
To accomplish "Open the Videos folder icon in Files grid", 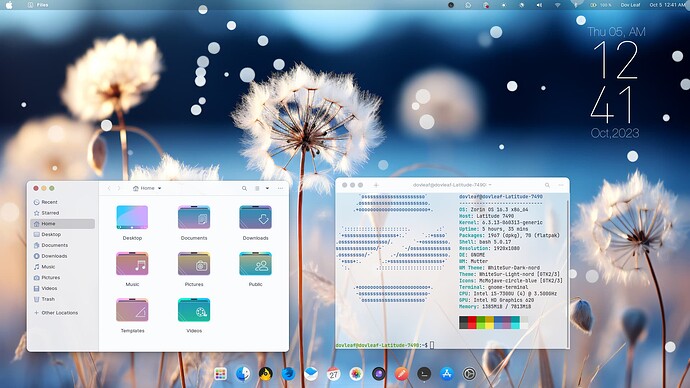I will click(194, 310).
